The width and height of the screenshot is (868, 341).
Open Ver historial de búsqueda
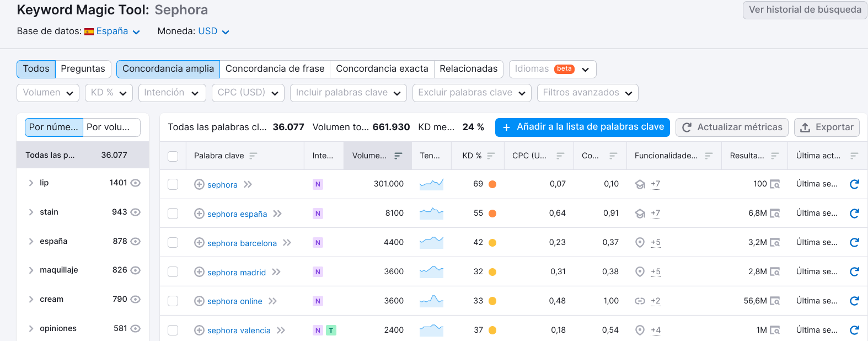805,10
